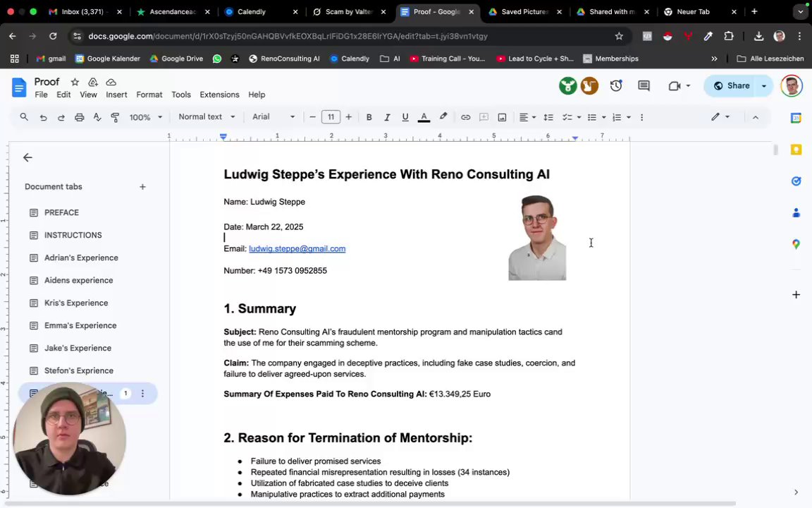Activate the paint format tool
This screenshot has width=812, height=508.
pos(115,117)
